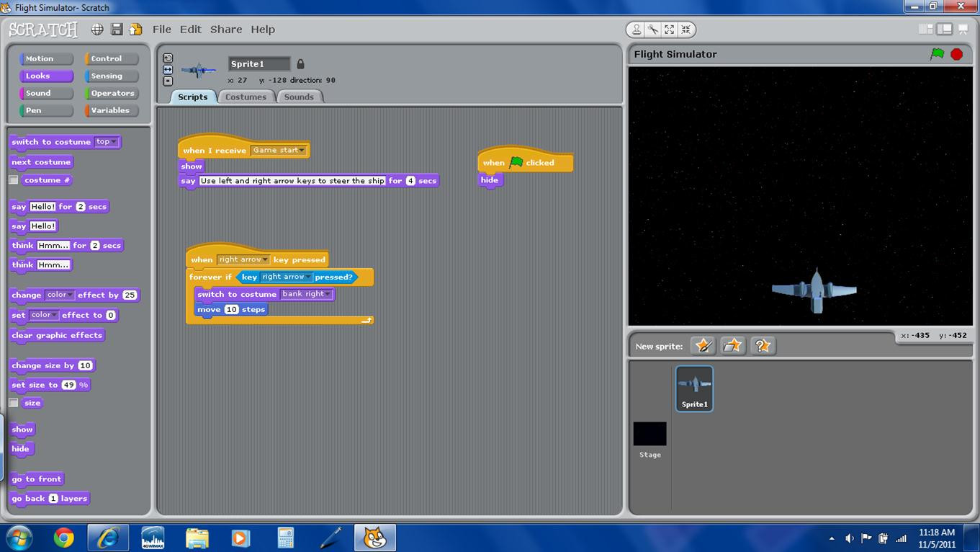This screenshot has height=552, width=980.
Task: Click the spaceship sprite on stage
Action: pos(816,291)
